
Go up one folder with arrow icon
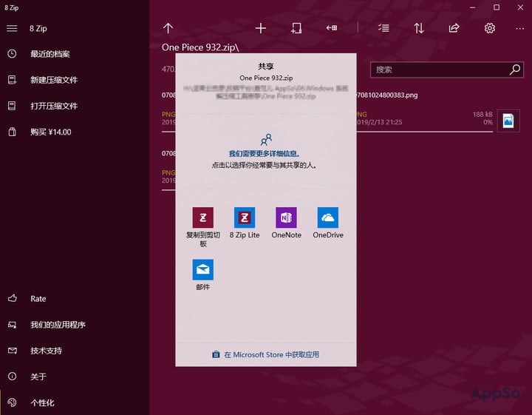(168, 28)
